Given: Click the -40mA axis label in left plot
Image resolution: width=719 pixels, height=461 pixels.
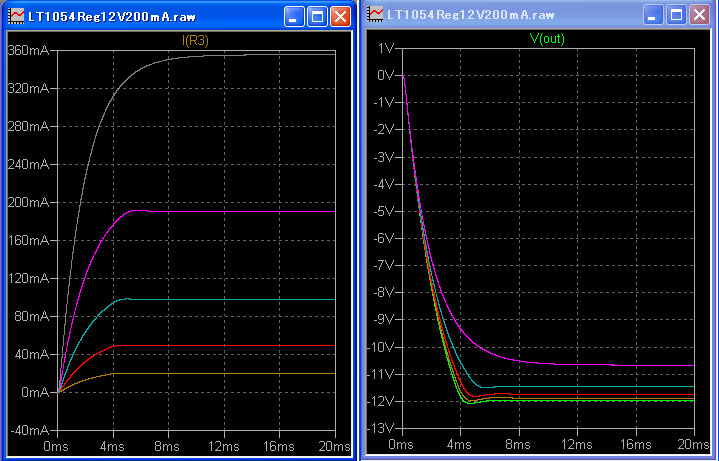Looking at the screenshot, I should tap(30, 430).
